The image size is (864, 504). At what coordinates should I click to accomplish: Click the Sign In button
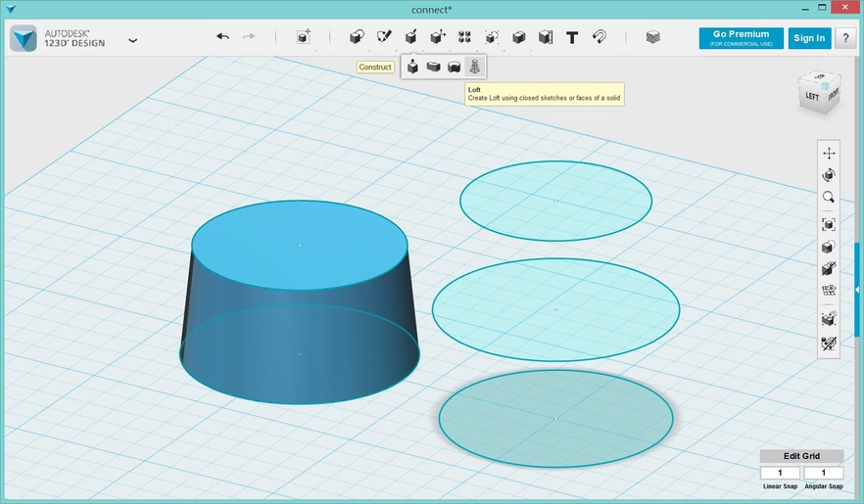click(809, 38)
